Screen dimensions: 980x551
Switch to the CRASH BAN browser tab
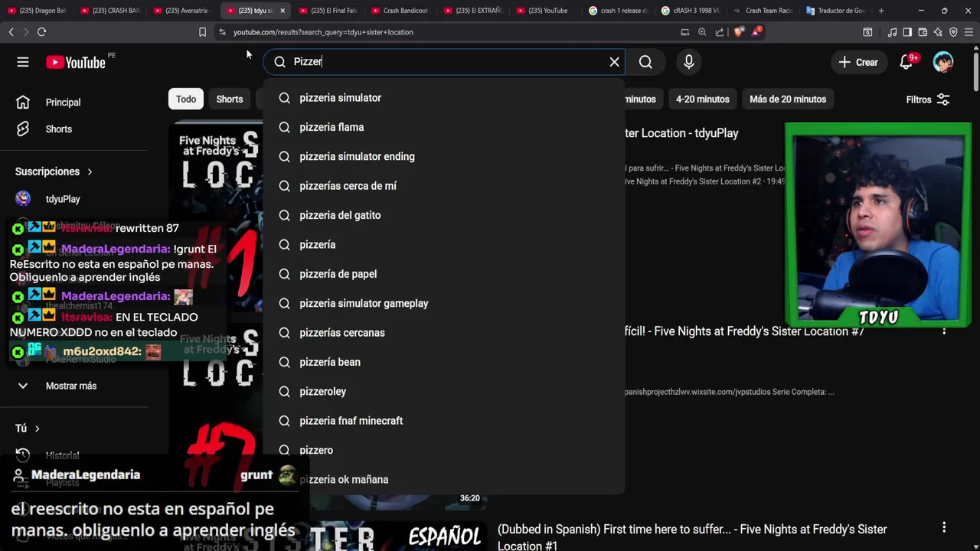point(109,11)
